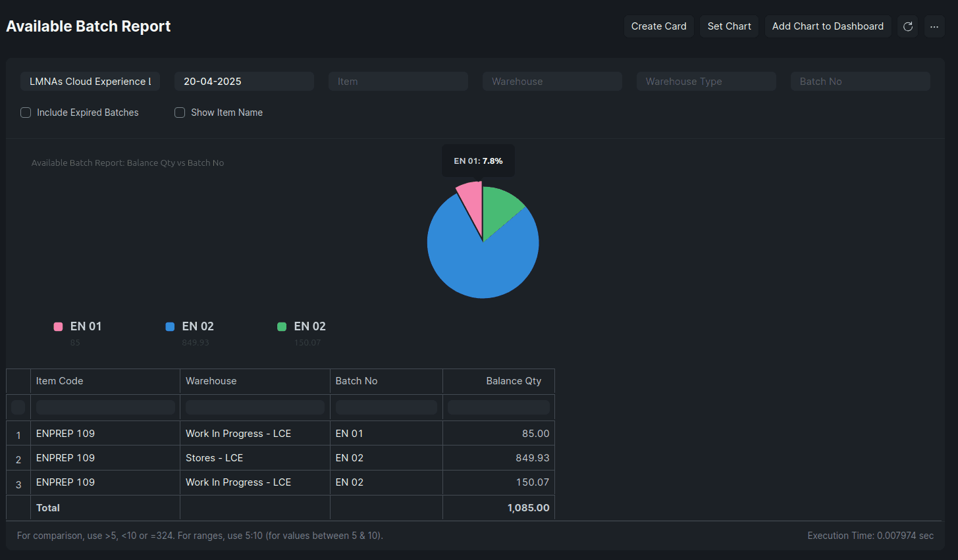Click the Batch No filter field

(x=861, y=82)
